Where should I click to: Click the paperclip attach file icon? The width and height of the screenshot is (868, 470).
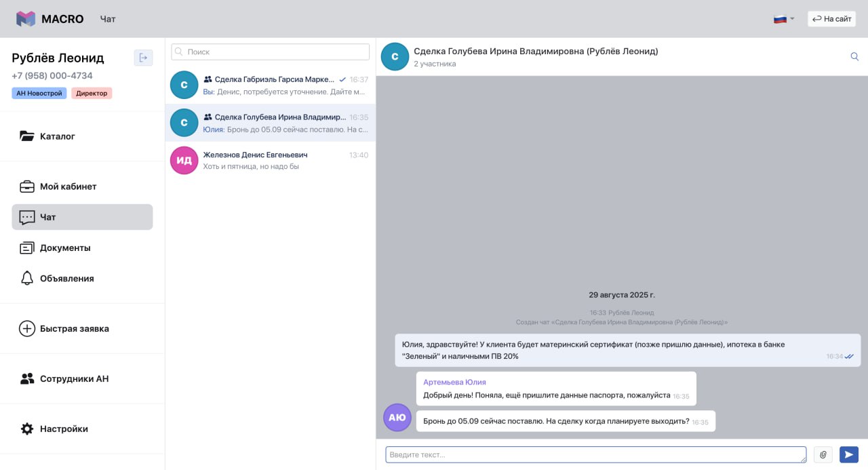pos(824,454)
